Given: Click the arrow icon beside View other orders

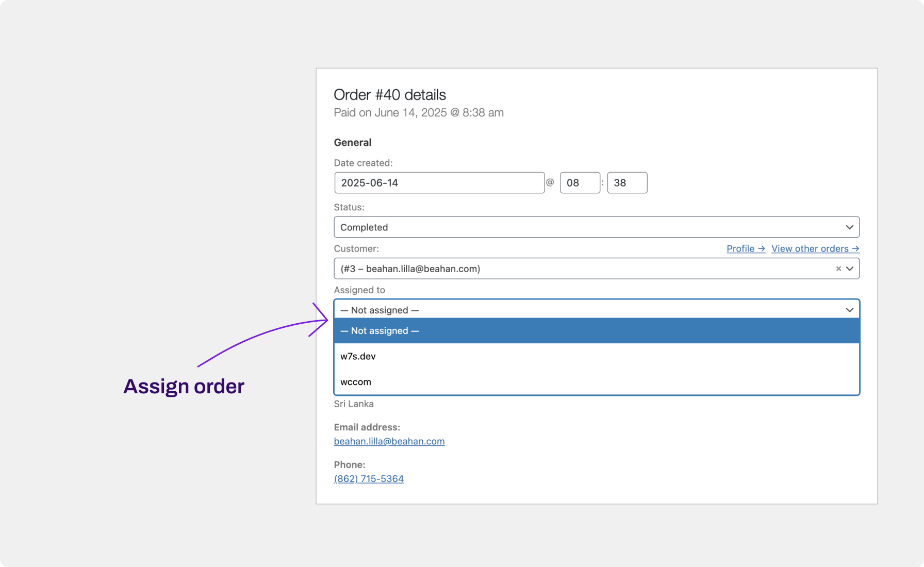Looking at the screenshot, I should 856,248.
